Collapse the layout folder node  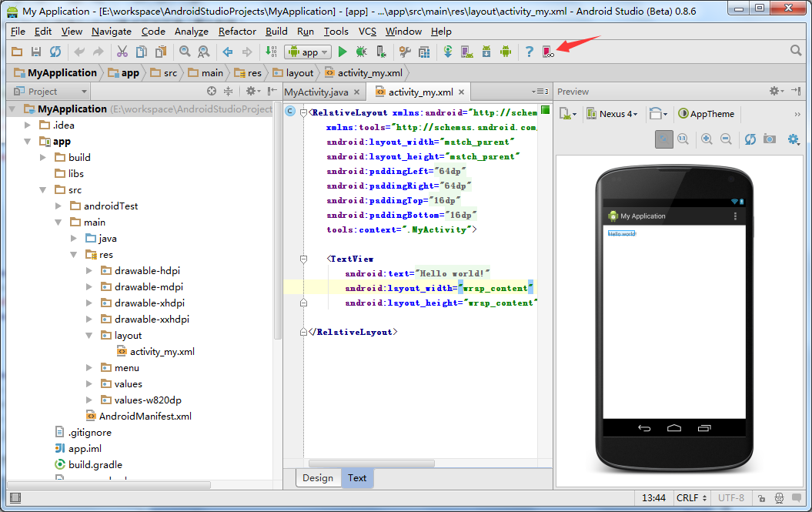[89, 335]
